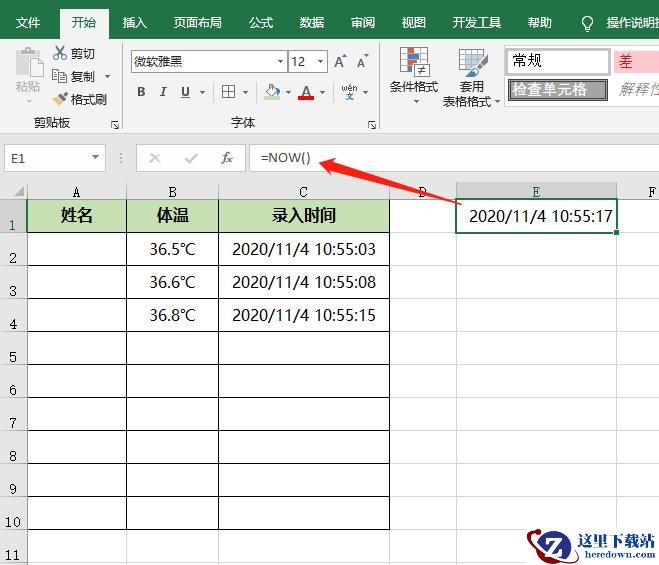Select cell with 2020/11/4 10:55:08

coord(303,282)
